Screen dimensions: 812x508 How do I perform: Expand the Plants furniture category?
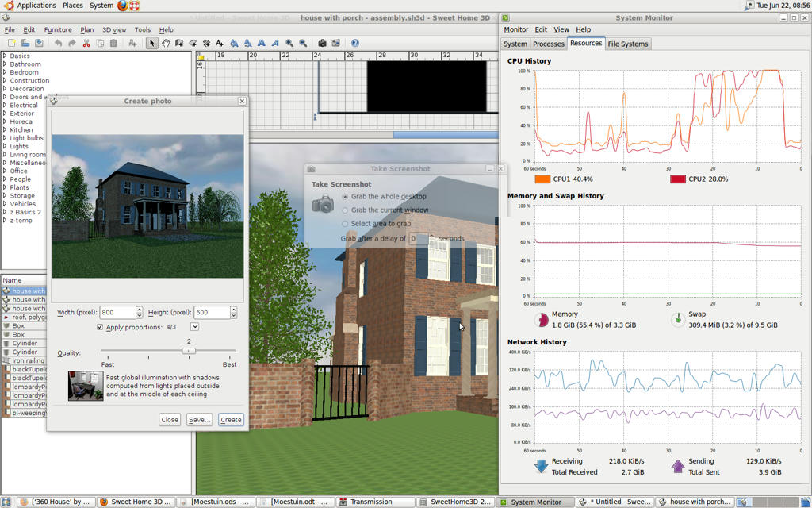[5, 187]
